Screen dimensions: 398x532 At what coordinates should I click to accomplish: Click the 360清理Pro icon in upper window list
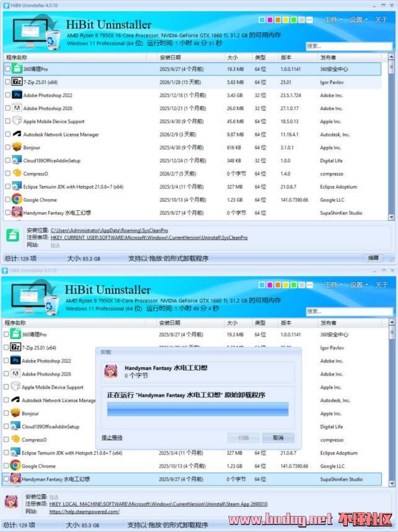[17, 69]
